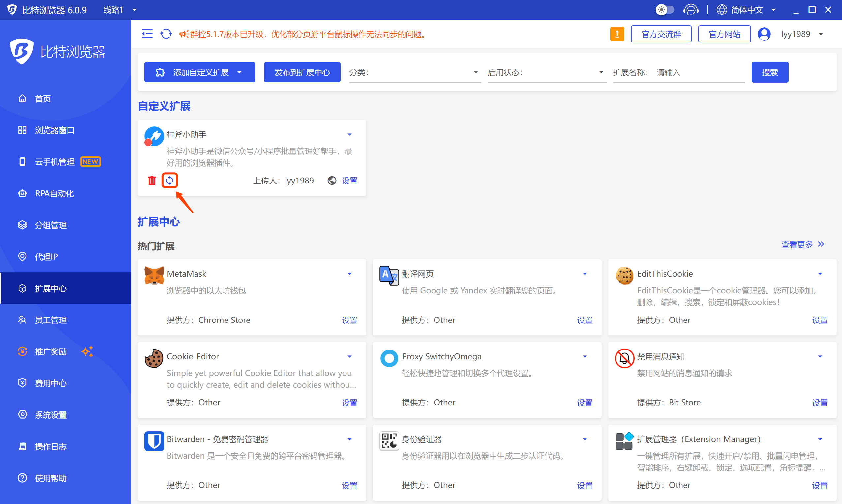The image size is (842, 504).
Task: Select 扩展中心 in the sidebar
Action: point(66,288)
